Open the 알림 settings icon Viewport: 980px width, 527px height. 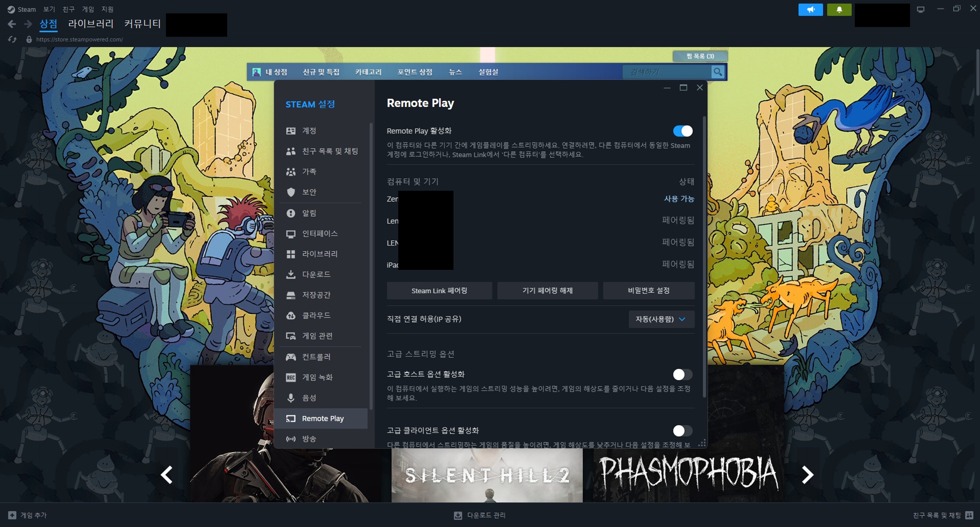click(291, 213)
